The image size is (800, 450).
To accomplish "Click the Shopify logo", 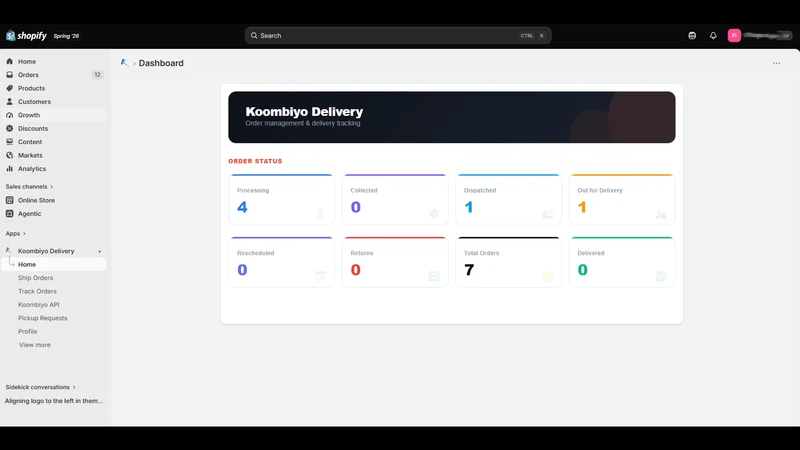I will point(26,36).
